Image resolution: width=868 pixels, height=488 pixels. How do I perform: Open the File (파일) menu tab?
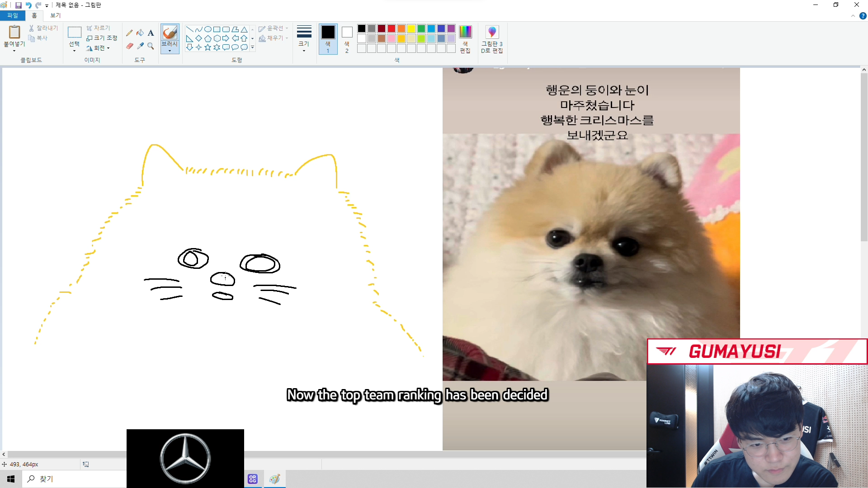12,15
